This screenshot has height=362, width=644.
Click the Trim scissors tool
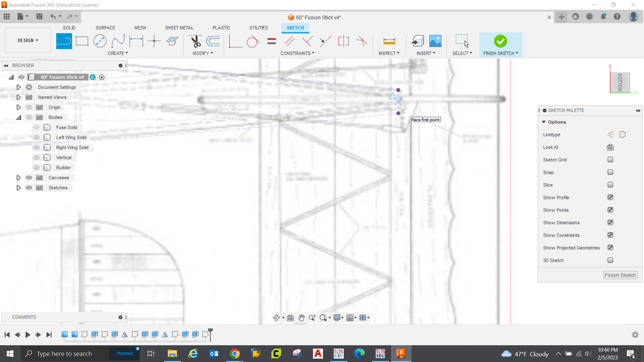(x=195, y=41)
